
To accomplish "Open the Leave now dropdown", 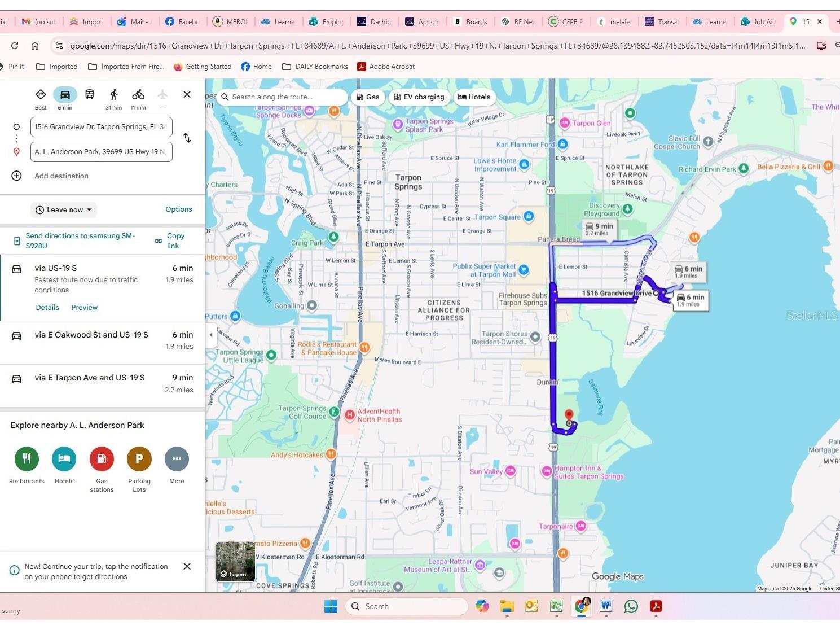I will (x=64, y=210).
